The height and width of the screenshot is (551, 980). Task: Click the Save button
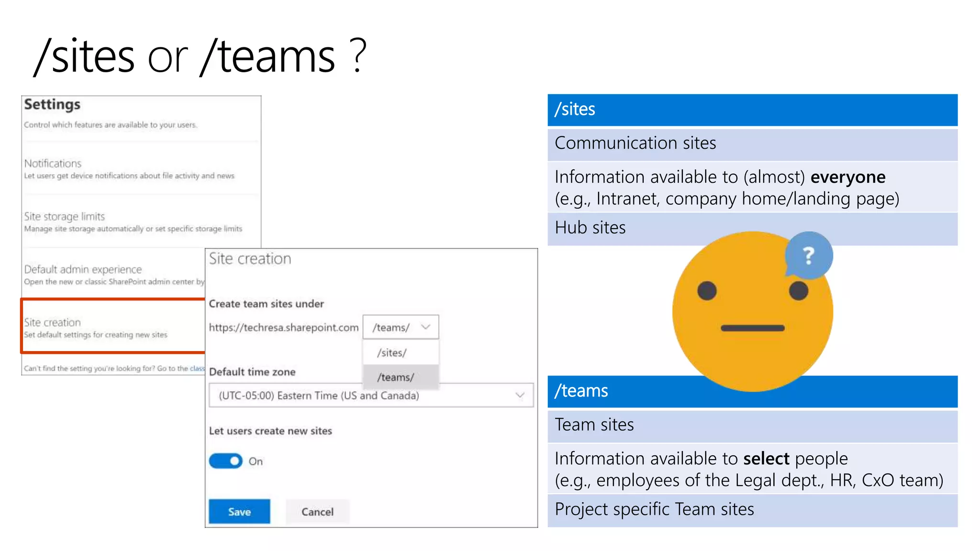click(x=239, y=512)
